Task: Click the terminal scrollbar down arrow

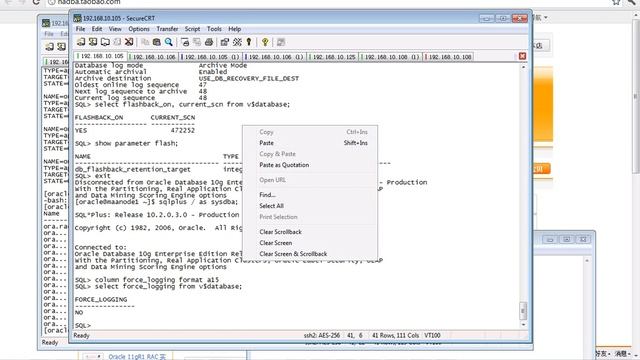Action: (523, 324)
